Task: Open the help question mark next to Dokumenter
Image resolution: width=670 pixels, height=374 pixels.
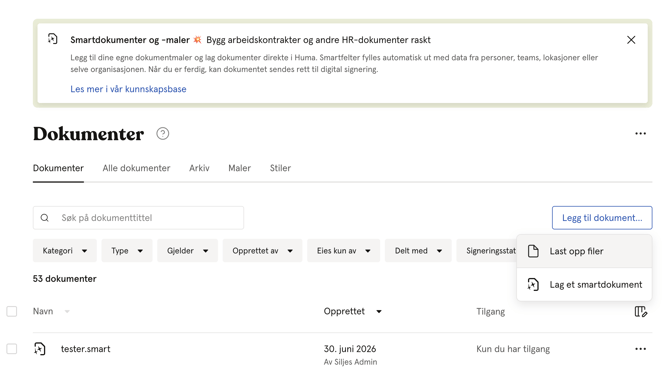Action: pyautogui.click(x=162, y=134)
